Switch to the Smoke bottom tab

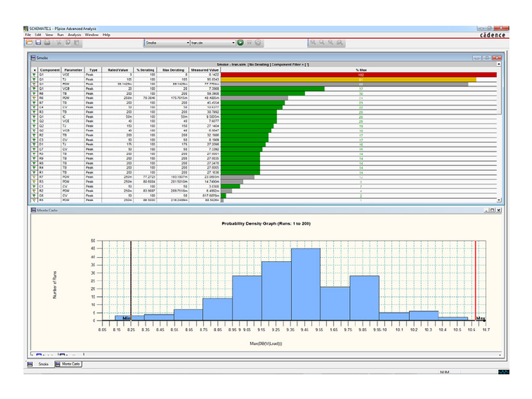coord(43,364)
